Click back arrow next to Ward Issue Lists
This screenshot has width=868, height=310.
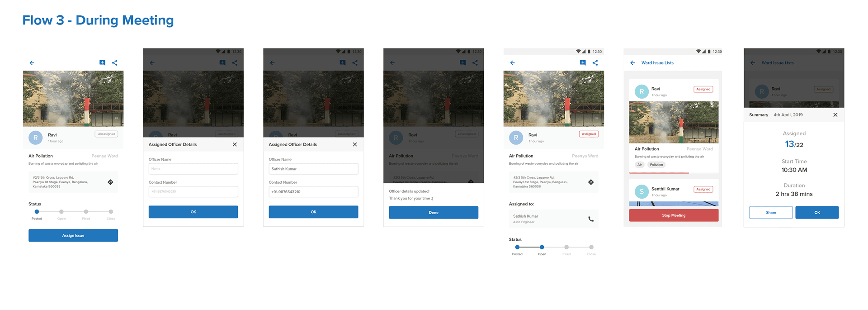pos(632,63)
